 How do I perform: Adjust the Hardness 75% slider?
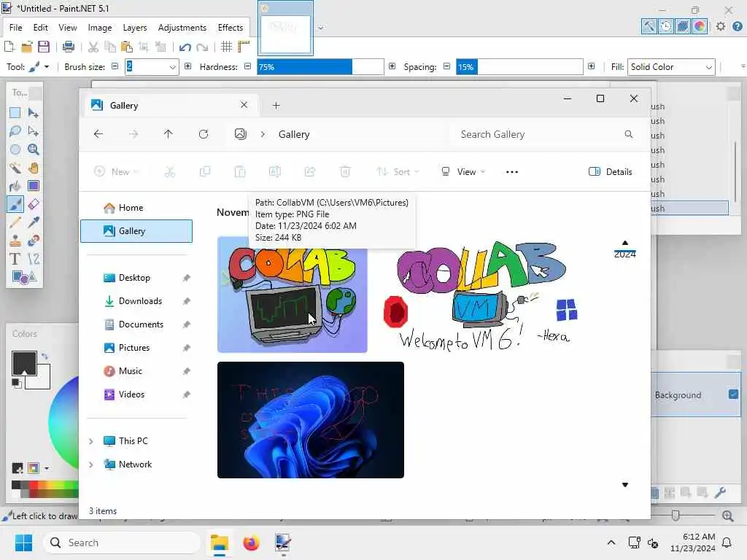tap(320, 67)
